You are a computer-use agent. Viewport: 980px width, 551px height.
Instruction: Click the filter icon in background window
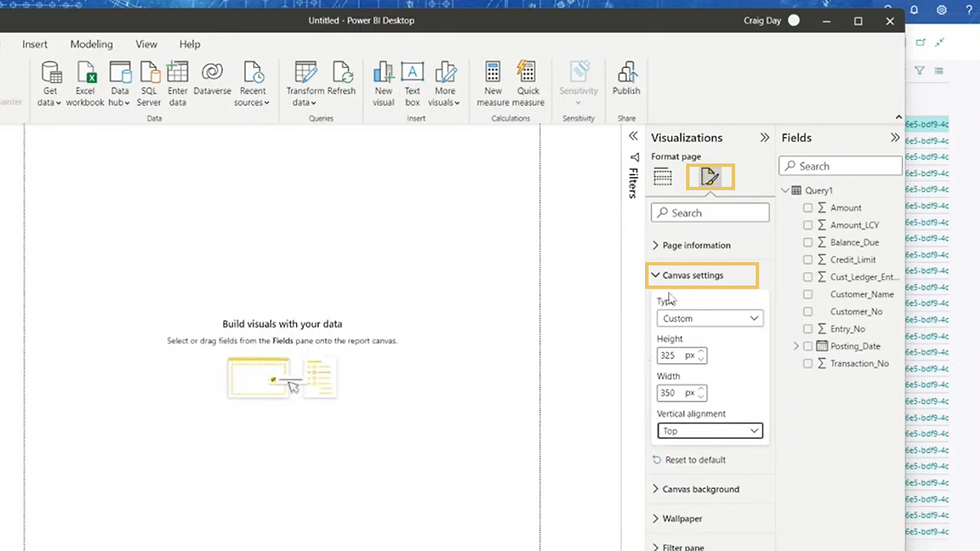pyautogui.click(x=919, y=71)
